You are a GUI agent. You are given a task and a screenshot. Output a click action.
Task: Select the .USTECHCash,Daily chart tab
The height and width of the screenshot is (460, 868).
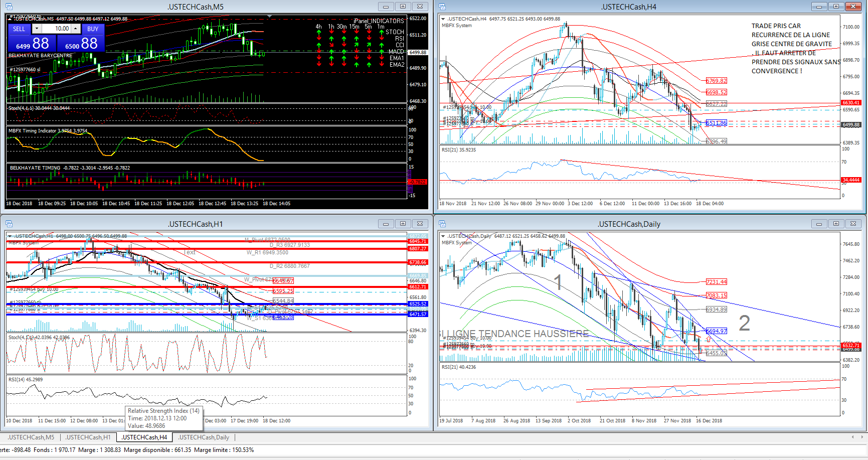[204, 437]
